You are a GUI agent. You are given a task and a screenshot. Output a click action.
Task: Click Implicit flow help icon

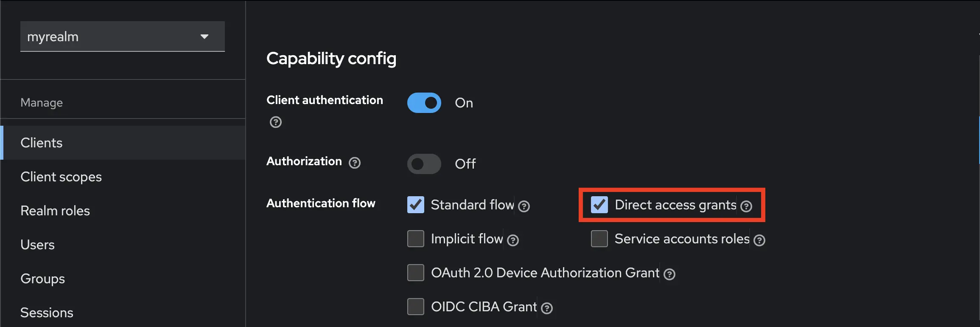[x=513, y=241]
